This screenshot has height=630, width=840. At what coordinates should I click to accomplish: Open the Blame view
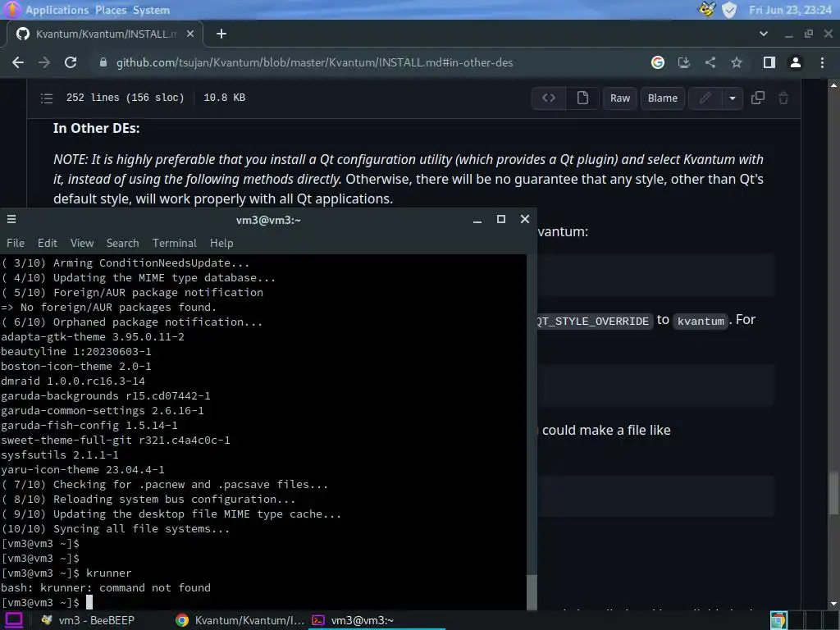click(x=663, y=98)
